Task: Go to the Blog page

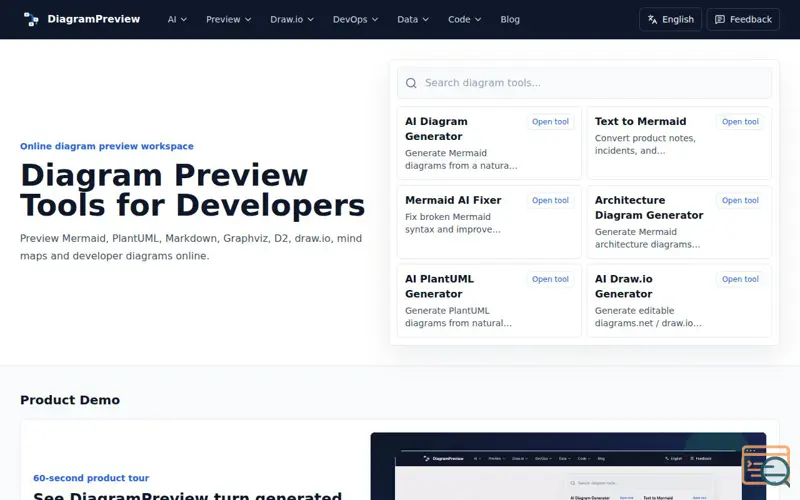Action: (x=510, y=19)
